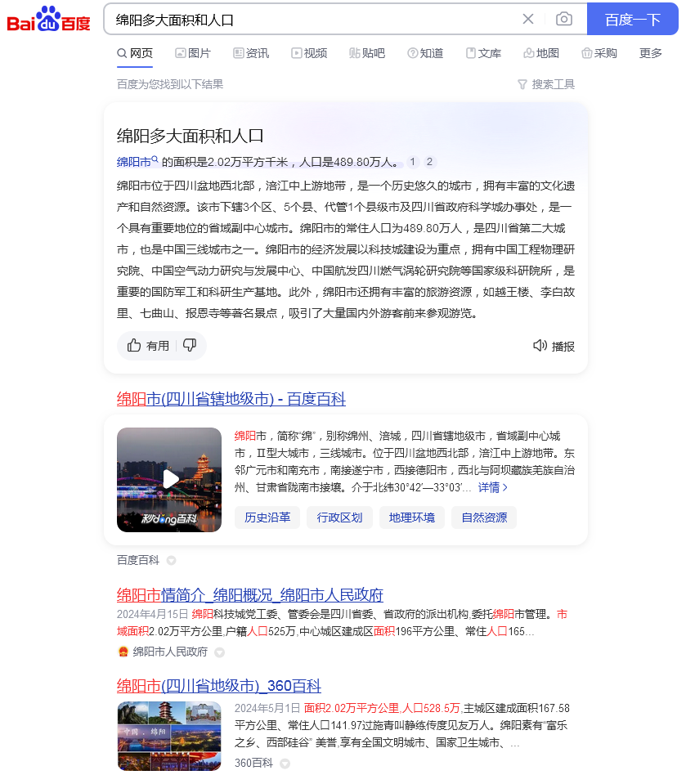Expand the dropdown next to 百度百科 source
This screenshot has height=784, width=695.
point(171,561)
